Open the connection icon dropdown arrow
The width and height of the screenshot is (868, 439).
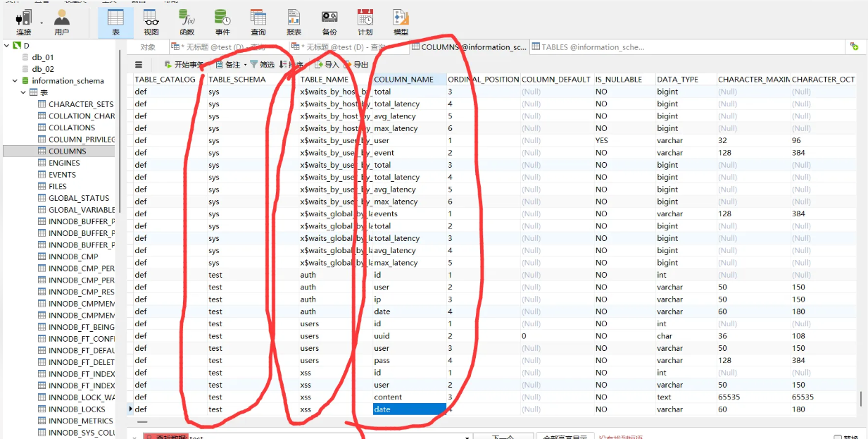pyautogui.click(x=42, y=23)
